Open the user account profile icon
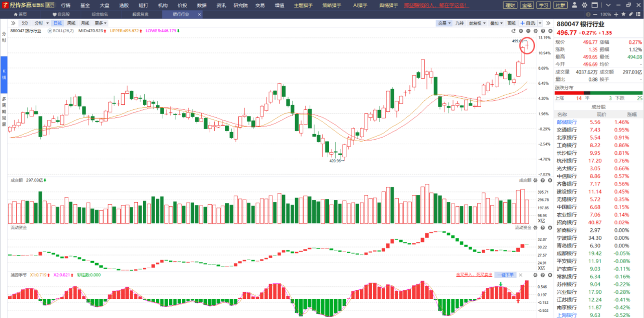Screen dimensions: 644x318 [x=574, y=5]
